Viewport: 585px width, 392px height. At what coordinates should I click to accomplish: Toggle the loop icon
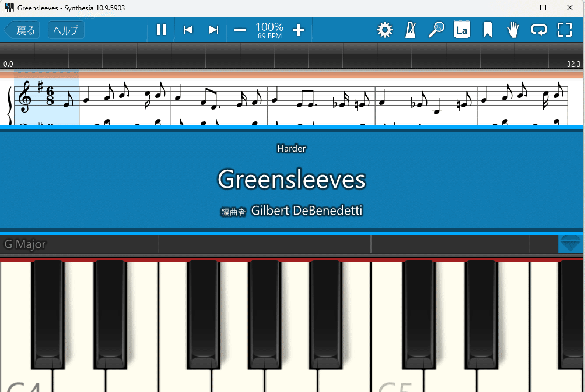pos(539,30)
